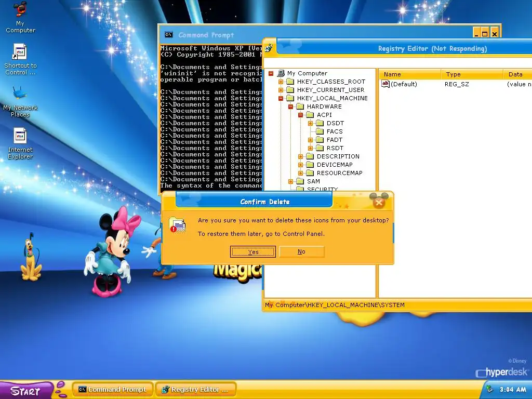Open the Start menu
The height and width of the screenshot is (399, 532).
click(x=26, y=390)
